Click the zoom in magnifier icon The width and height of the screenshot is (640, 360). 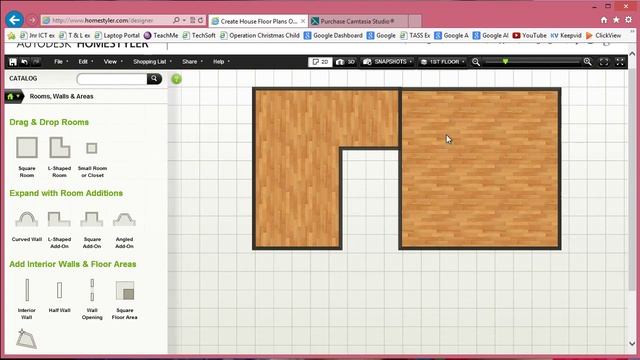[x=588, y=62]
